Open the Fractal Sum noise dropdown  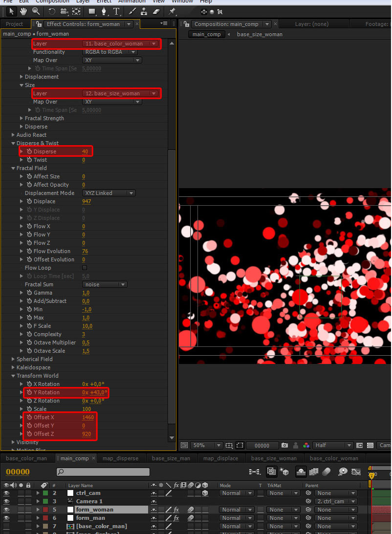[105, 284]
